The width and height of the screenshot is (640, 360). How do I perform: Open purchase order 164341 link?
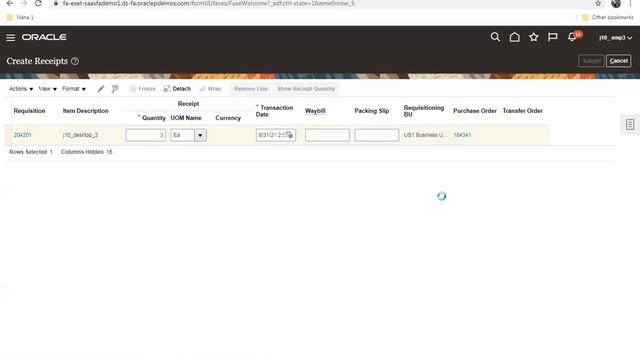pyautogui.click(x=462, y=135)
